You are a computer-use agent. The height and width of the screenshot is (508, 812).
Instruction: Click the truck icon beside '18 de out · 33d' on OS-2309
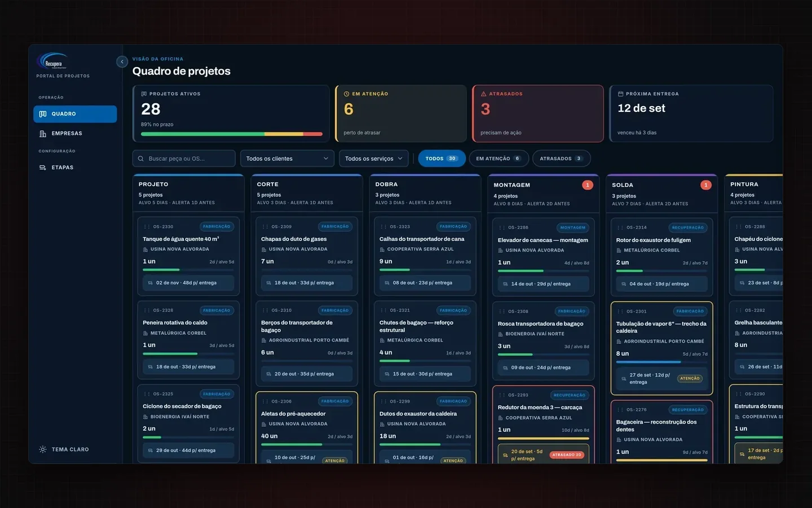(x=269, y=283)
